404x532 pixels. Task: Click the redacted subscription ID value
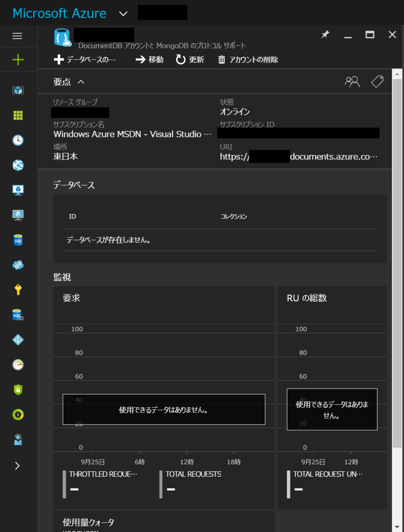click(298, 133)
